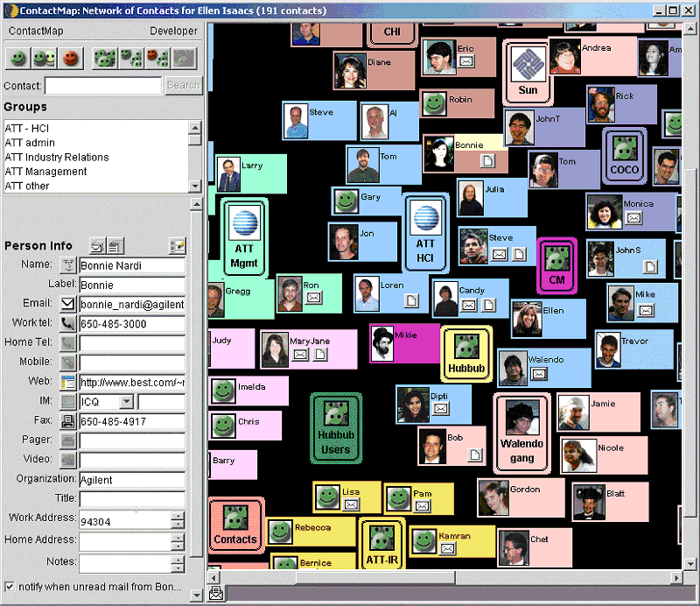700x606 pixels.
Task: Click the Developer label at top
Action: (x=173, y=31)
